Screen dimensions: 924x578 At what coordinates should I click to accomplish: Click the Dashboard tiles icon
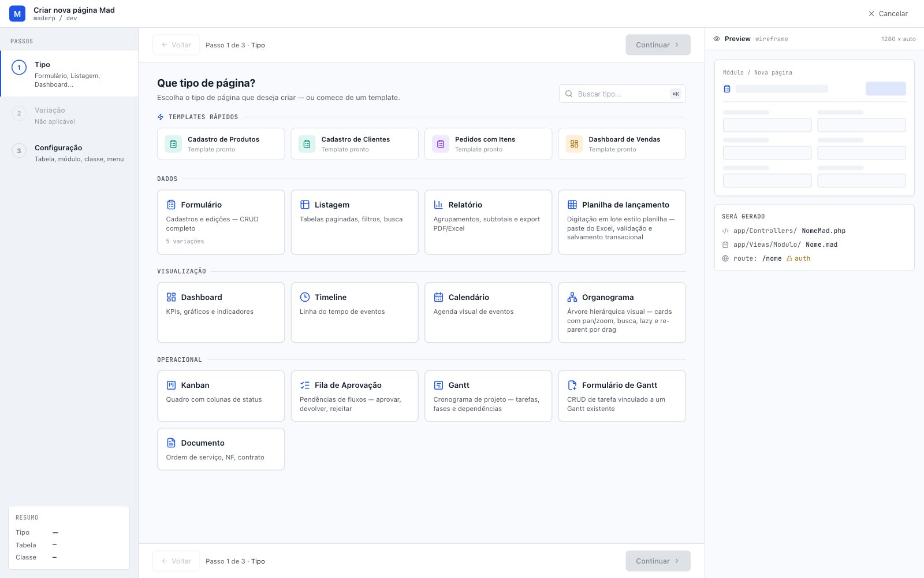[171, 297]
